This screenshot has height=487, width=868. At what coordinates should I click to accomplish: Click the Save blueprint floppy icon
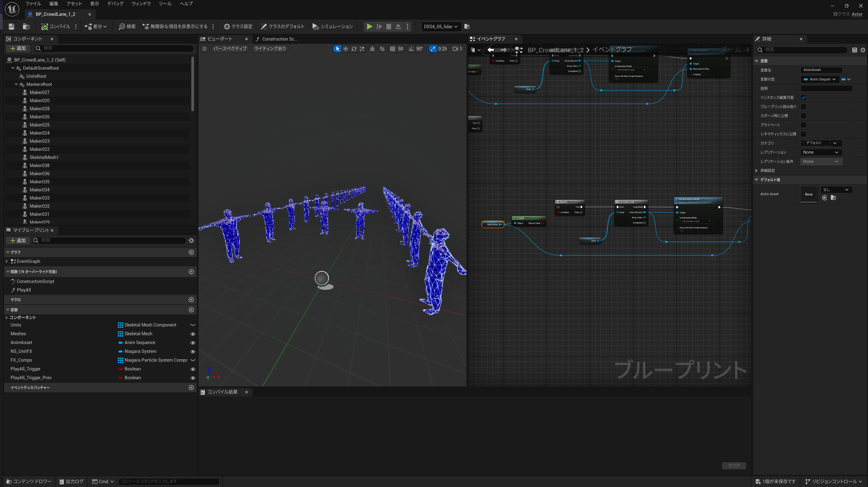11,26
